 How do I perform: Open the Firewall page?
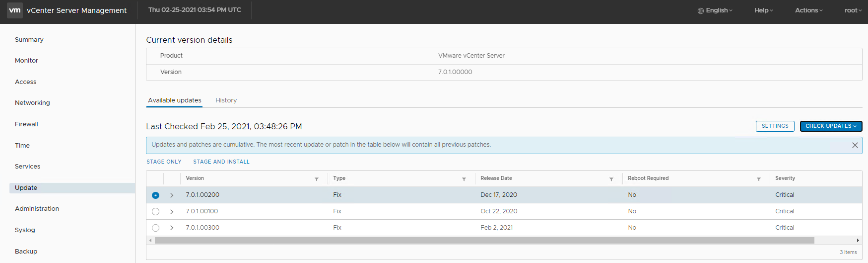point(26,124)
